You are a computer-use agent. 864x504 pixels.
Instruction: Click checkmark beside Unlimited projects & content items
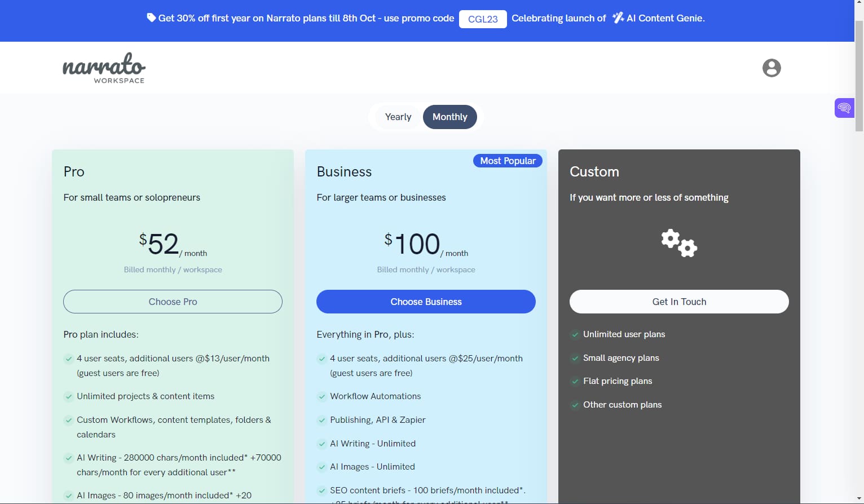click(x=68, y=397)
